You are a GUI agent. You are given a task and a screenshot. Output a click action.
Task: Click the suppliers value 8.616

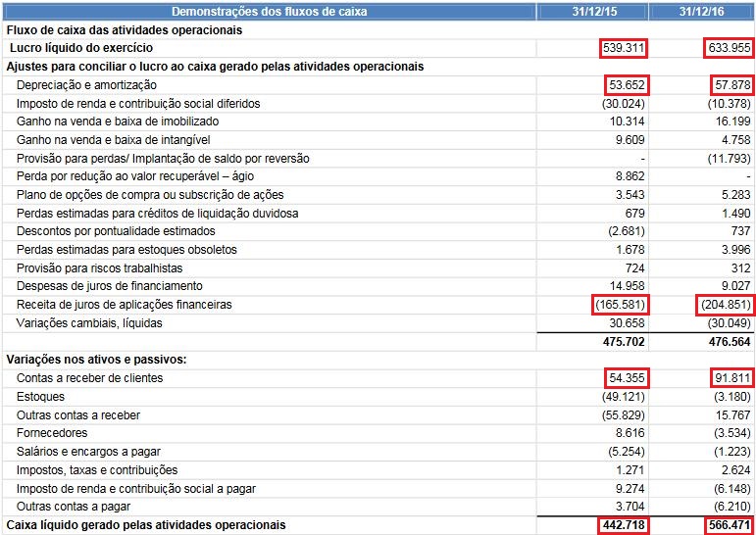point(630,433)
